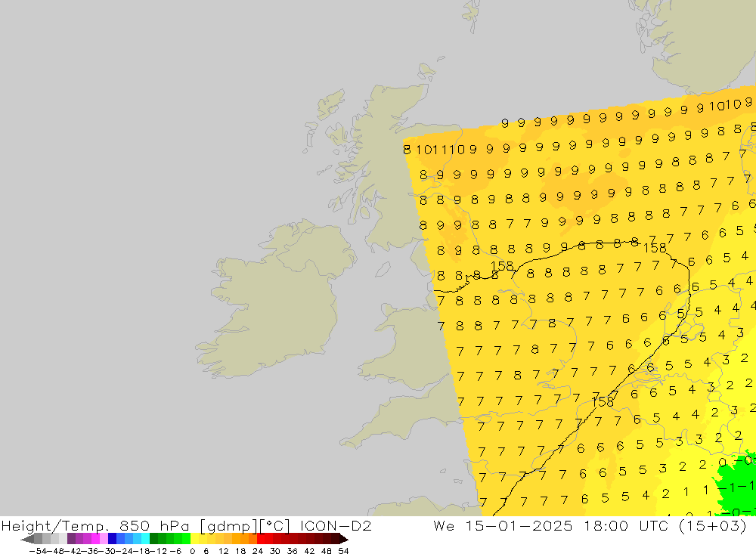Click the westernmost '158' contour label
The width and height of the screenshot is (756, 554).
tap(502, 266)
